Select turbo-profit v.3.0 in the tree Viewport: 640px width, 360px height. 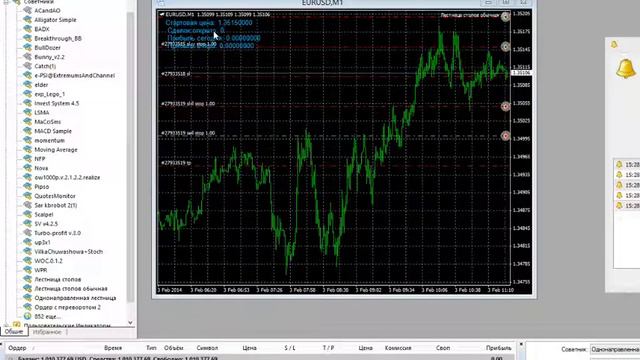pos(58,233)
